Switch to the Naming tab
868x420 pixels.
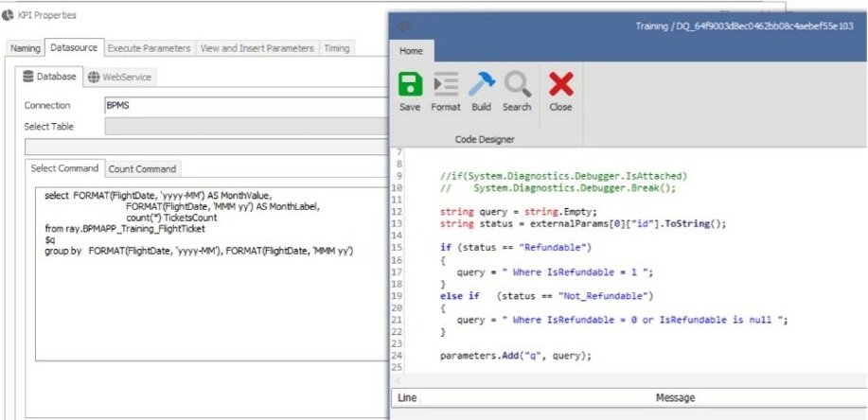pyautogui.click(x=26, y=48)
